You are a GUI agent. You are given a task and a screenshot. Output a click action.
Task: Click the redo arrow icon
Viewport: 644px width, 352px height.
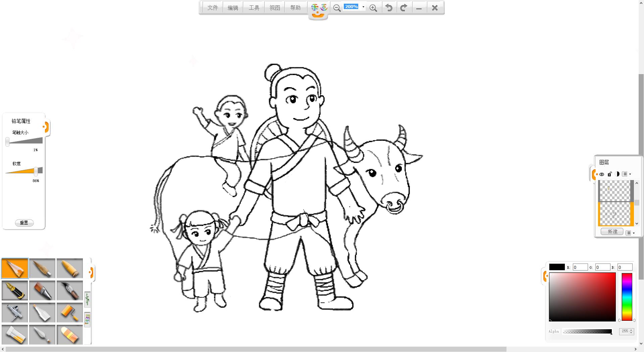tap(404, 8)
